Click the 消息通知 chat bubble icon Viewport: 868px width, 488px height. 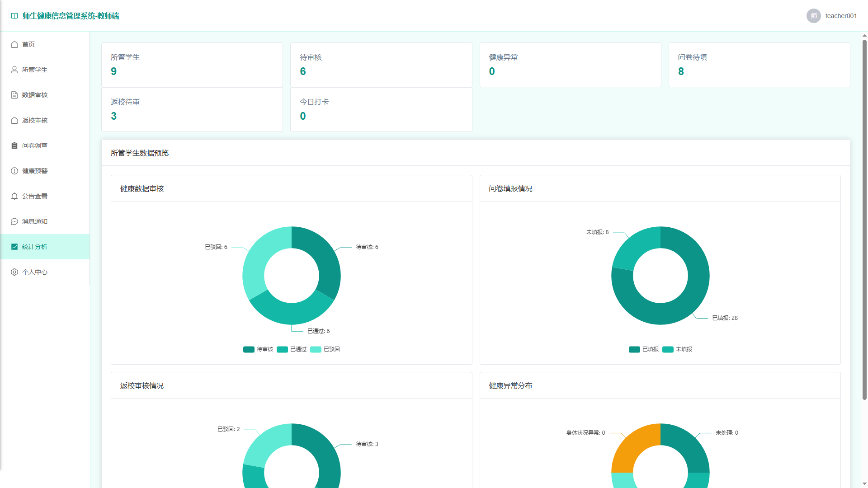[x=14, y=221]
